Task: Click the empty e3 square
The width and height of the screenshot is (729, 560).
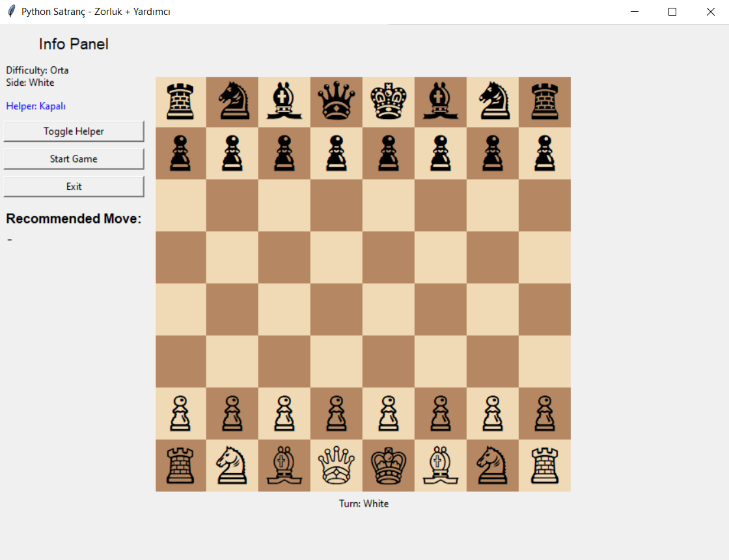Action: (389, 362)
